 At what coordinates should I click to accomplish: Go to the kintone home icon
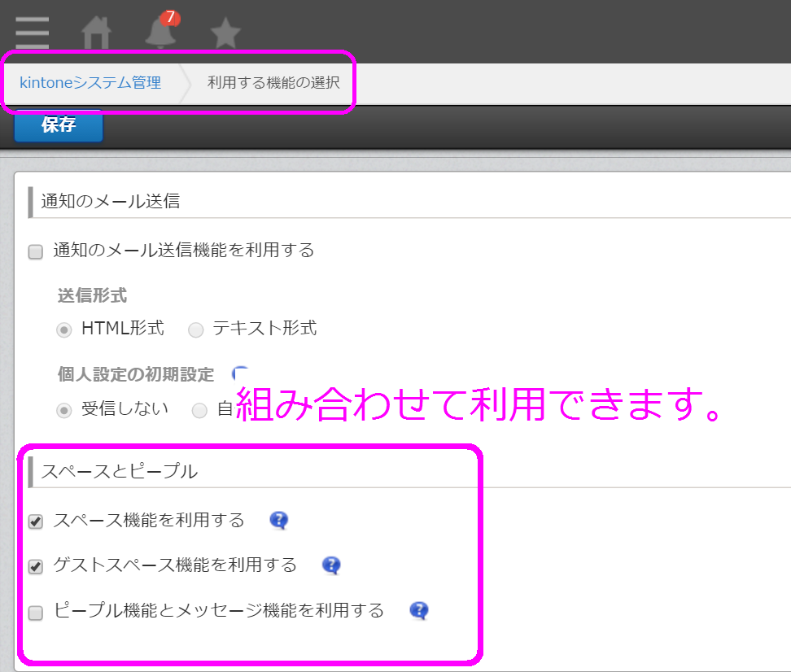pyautogui.click(x=96, y=33)
